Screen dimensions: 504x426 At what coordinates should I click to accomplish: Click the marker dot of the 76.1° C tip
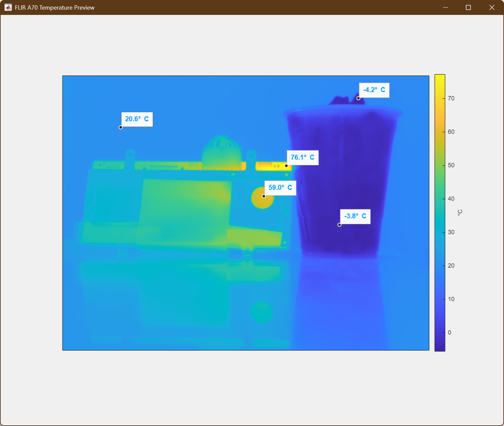coord(286,166)
